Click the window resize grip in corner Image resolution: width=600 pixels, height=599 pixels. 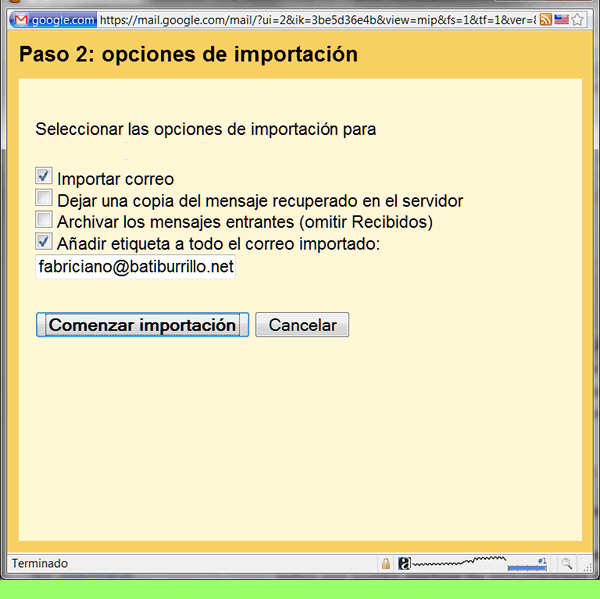click(587, 567)
